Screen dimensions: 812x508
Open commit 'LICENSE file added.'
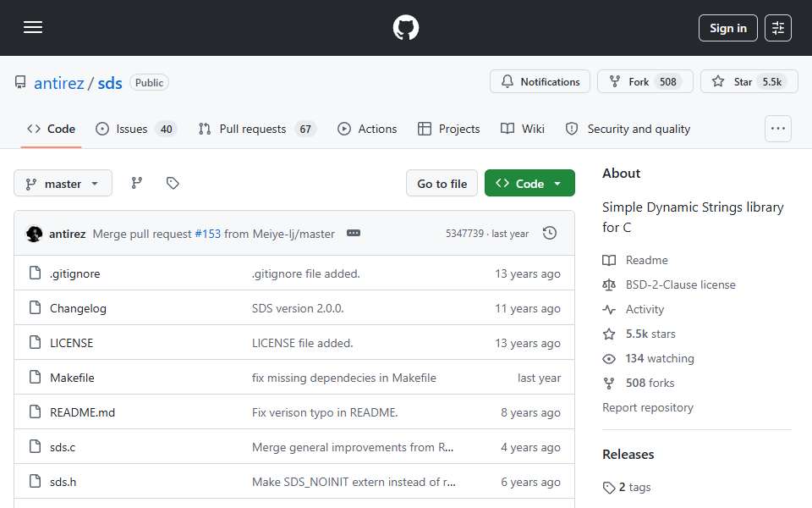coord(303,343)
